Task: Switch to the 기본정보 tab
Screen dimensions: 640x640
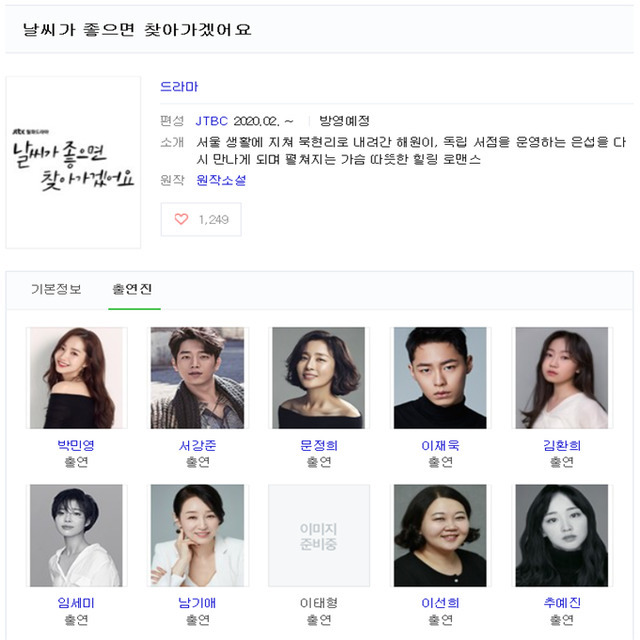Action: point(56,289)
